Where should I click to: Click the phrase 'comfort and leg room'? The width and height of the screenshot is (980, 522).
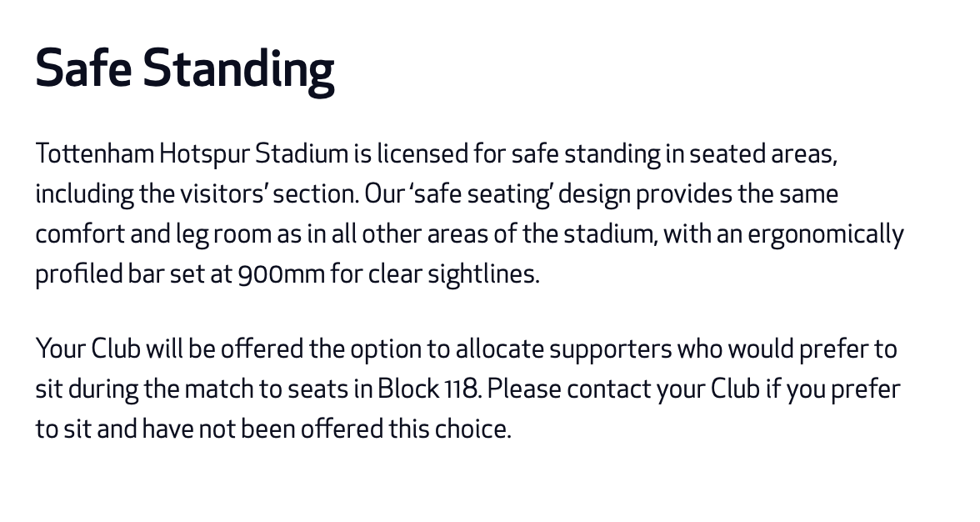coord(153,233)
